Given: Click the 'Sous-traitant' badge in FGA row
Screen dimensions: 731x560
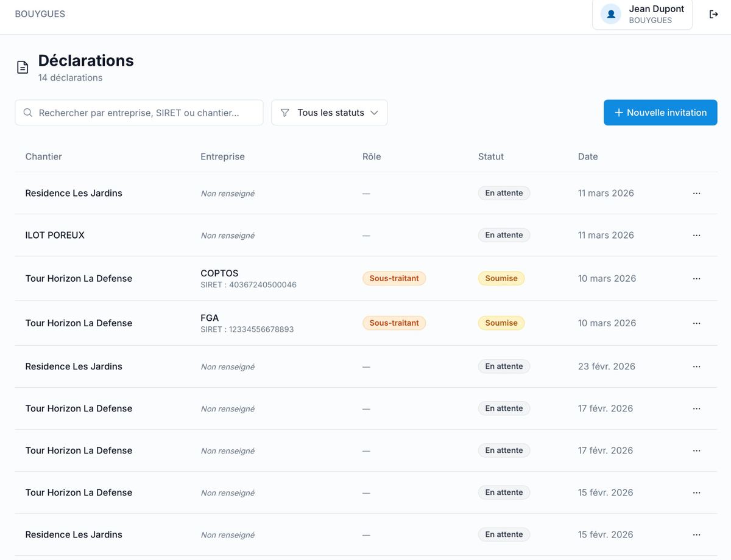Looking at the screenshot, I should 394,323.
